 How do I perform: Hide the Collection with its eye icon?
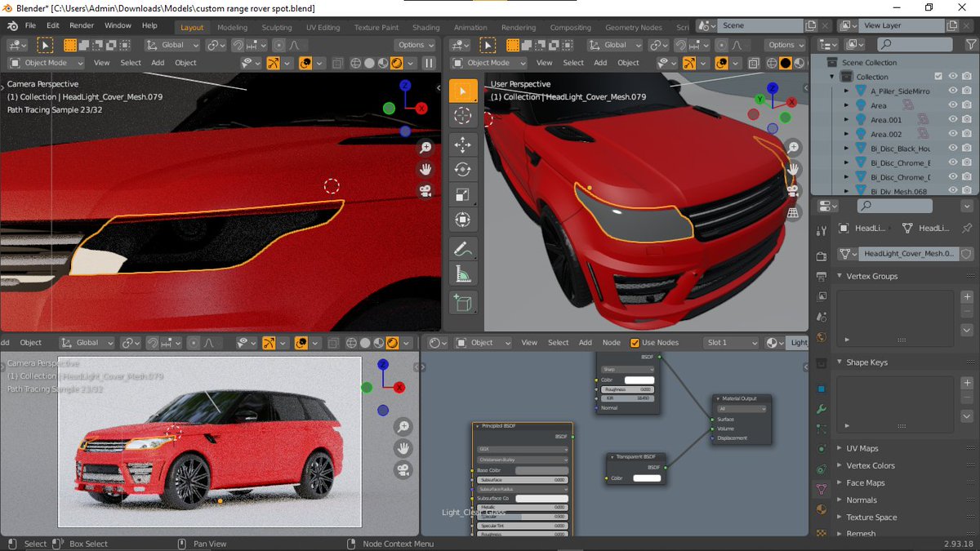(x=952, y=77)
